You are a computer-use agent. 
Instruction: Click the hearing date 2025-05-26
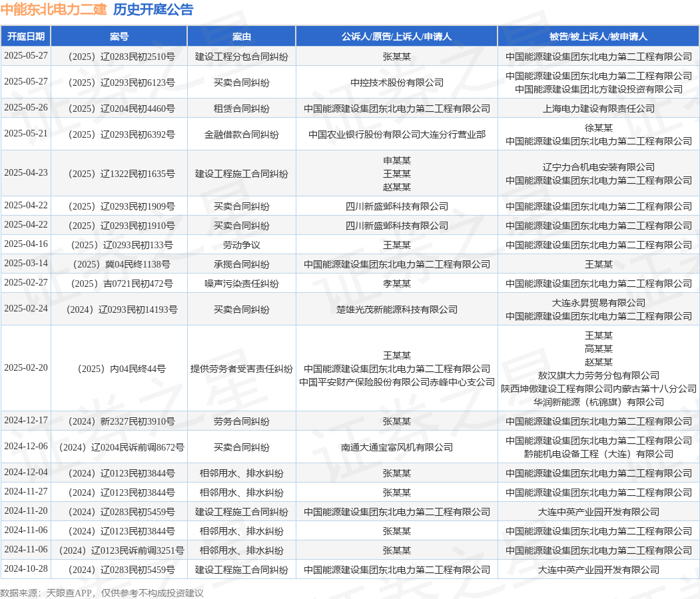(x=26, y=108)
